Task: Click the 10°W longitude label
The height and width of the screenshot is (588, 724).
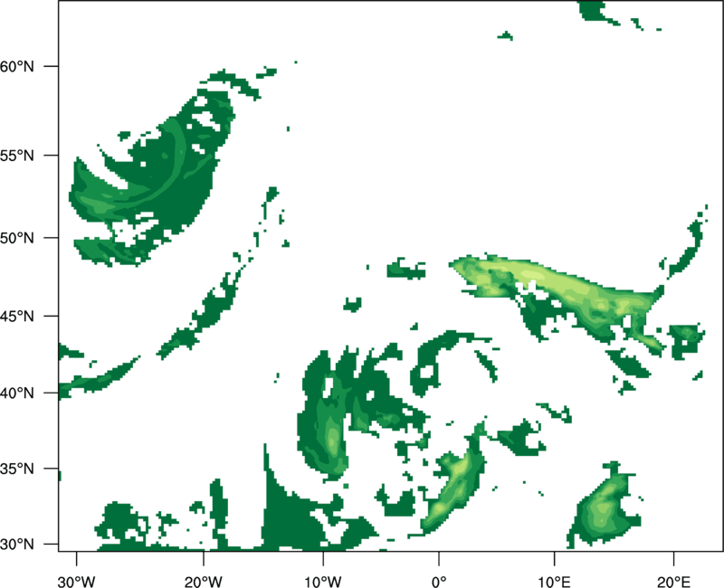Action: 323,582
